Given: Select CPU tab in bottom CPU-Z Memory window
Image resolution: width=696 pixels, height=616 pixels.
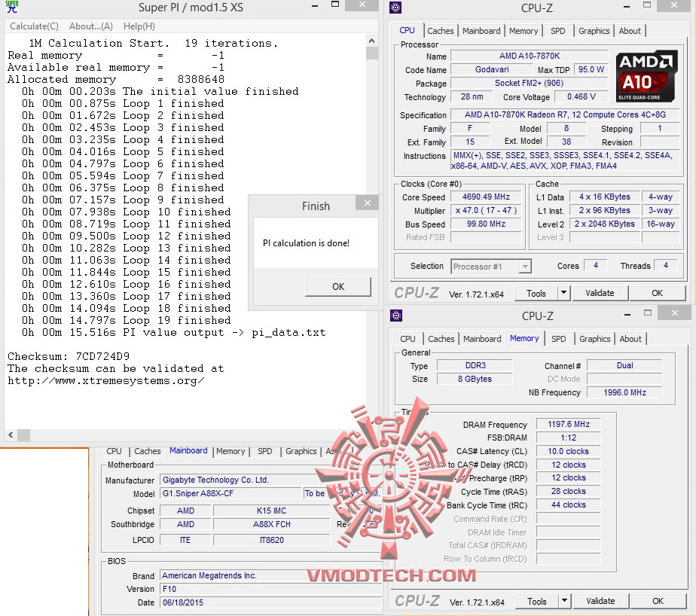Looking at the screenshot, I should click(408, 339).
